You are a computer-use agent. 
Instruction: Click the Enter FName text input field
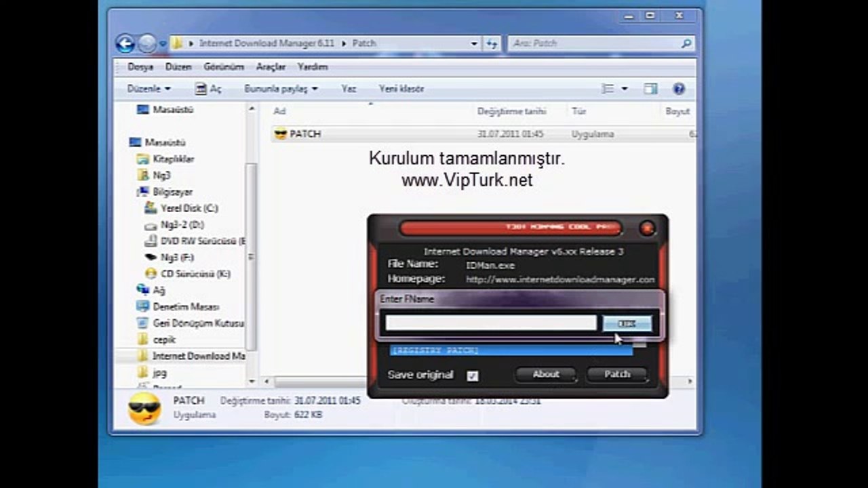[x=491, y=323]
